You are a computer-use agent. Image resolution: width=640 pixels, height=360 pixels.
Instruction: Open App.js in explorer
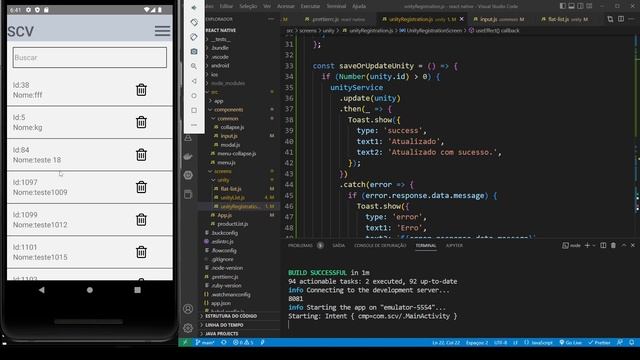coord(224,215)
